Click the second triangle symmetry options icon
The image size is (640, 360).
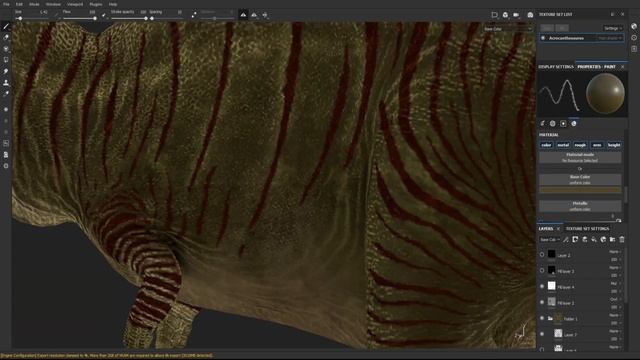(254, 15)
